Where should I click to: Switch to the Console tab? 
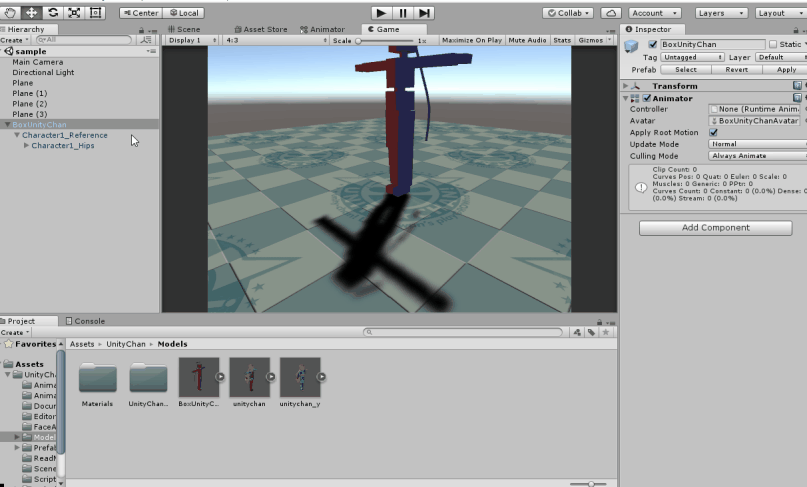85,321
